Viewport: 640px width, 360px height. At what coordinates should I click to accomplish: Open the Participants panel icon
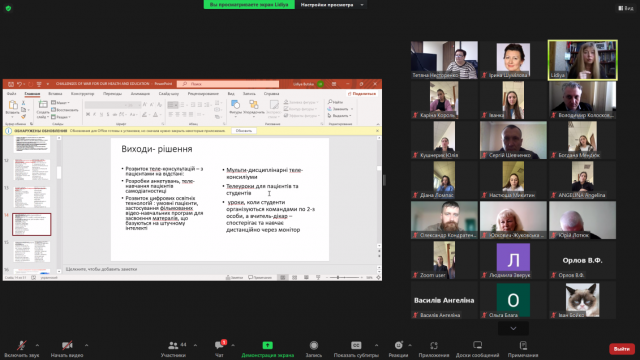pyautogui.click(x=173, y=345)
